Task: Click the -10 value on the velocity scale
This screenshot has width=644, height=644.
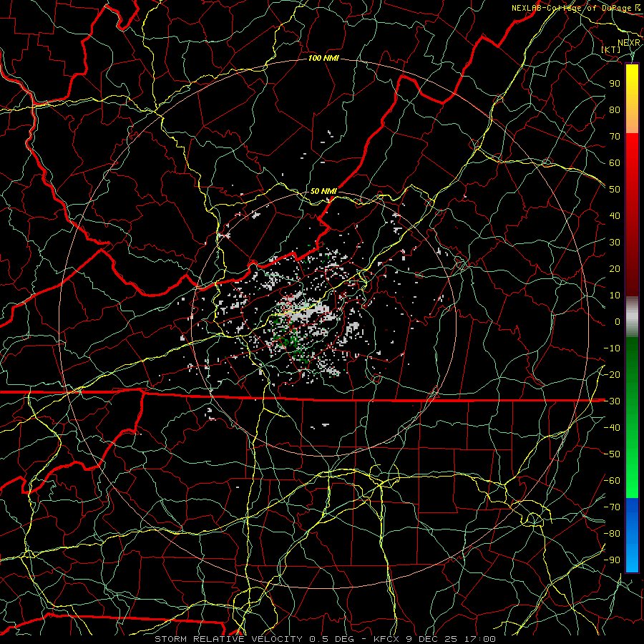Action: [x=612, y=348]
